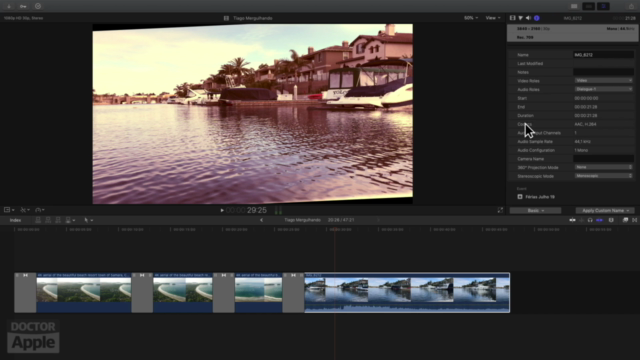Viewport: 640px width, 360px height.
Task: Click the Audio Configuration value 1 Mono
Action: pyautogui.click(x=581, y=150)
